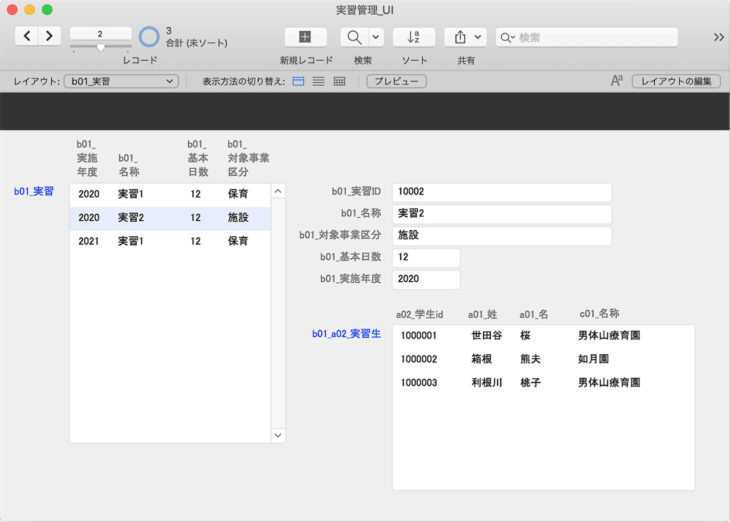
Task: Expand the share options dropdown arrow
Action: pyautogui.click(x=479, y=37)
